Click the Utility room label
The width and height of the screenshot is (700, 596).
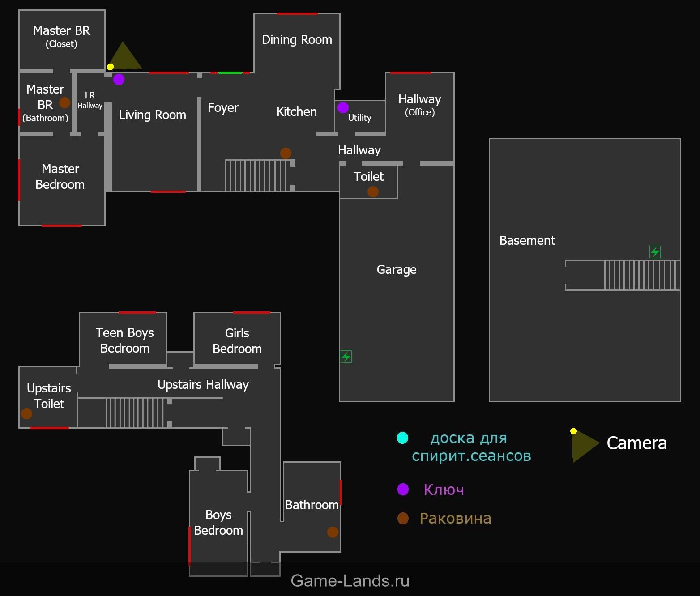click(x=360, y=118)
